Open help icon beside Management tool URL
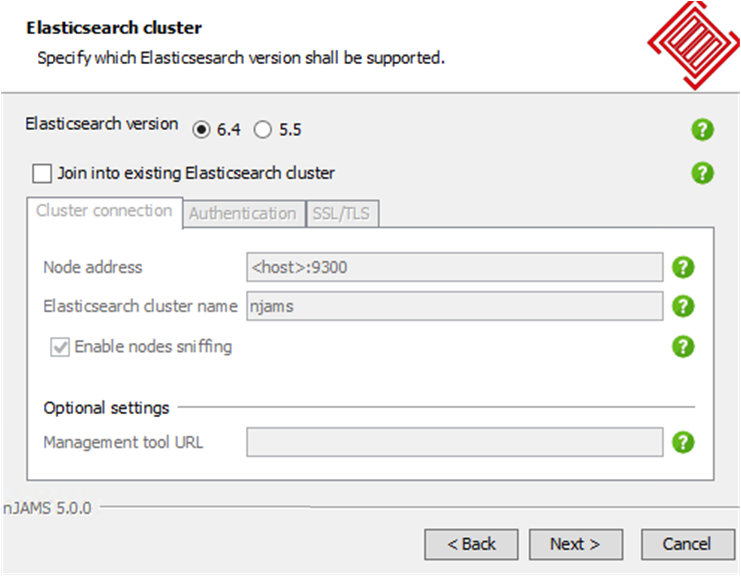 tap(683, 442)
